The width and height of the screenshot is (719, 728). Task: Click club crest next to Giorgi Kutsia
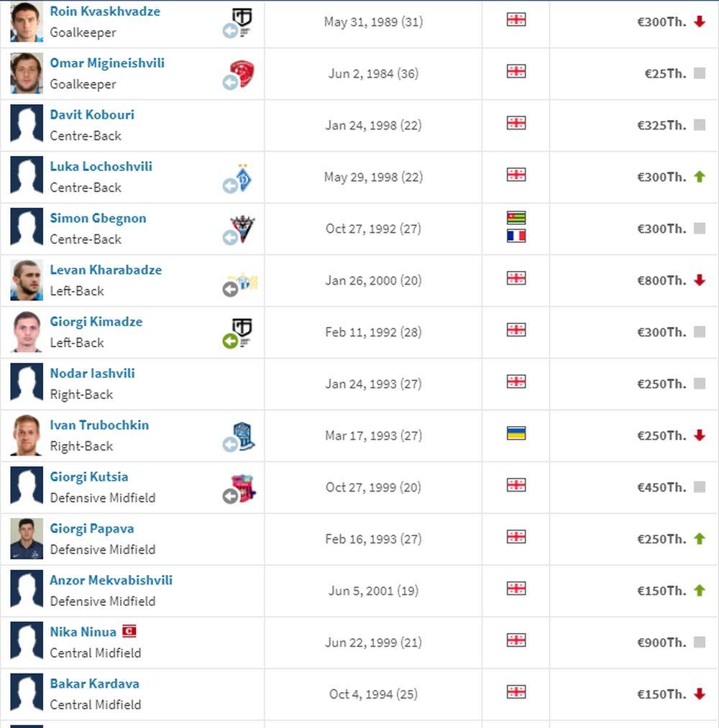tap(244, 487)
